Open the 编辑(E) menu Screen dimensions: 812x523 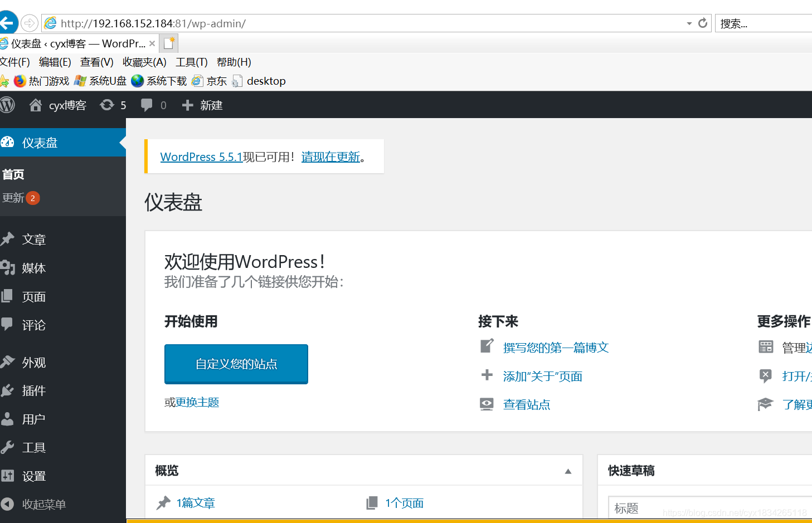click(55, 62)
